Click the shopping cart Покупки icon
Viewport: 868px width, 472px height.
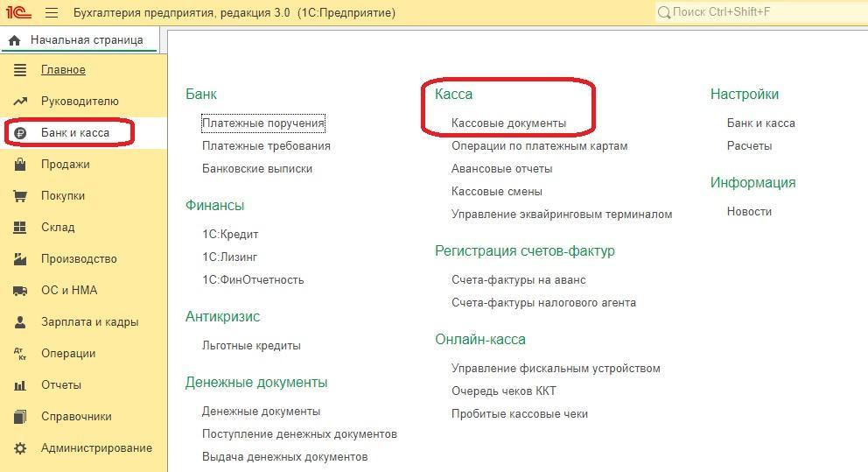click(x=20, y=196)
